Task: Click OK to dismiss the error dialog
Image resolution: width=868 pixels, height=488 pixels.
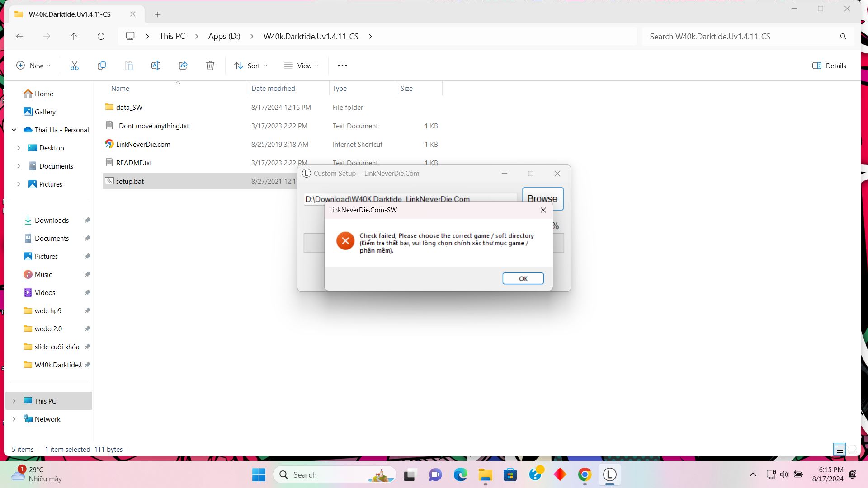Action: [523, 278]
